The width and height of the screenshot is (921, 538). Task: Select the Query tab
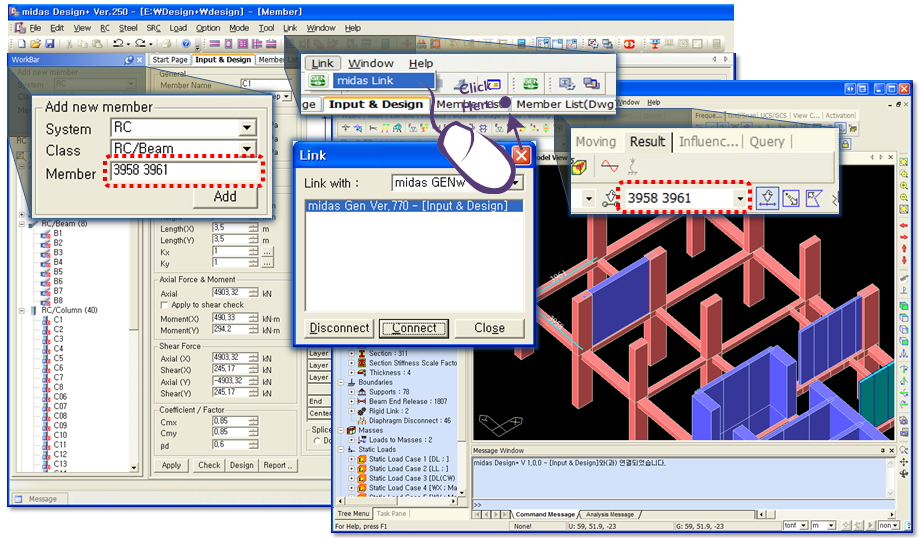767,142
